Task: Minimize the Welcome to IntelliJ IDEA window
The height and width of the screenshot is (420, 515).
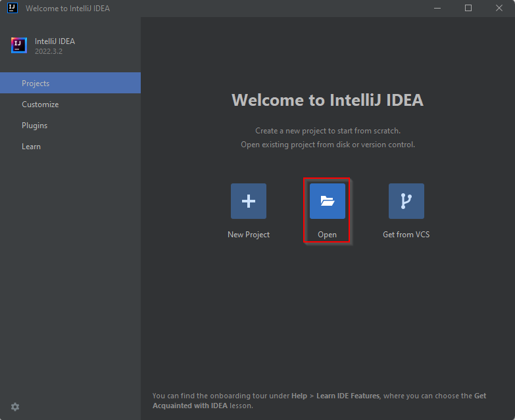Action: click(x=437, y=8)
